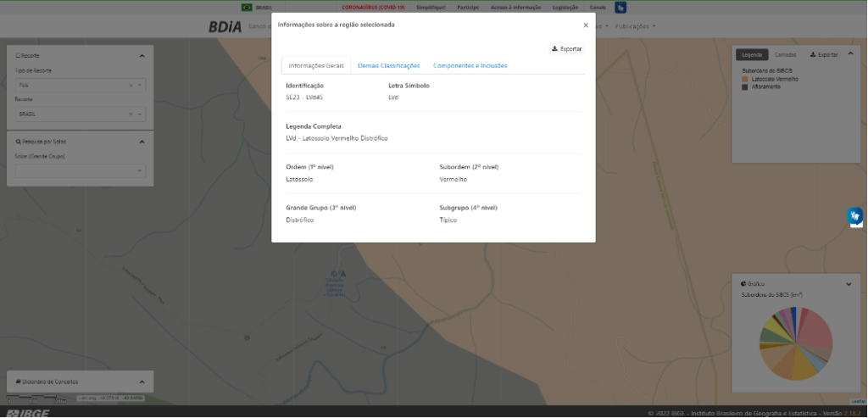Collapse the legend panel with chevron
Screen dimensions: 868x418
851,53
